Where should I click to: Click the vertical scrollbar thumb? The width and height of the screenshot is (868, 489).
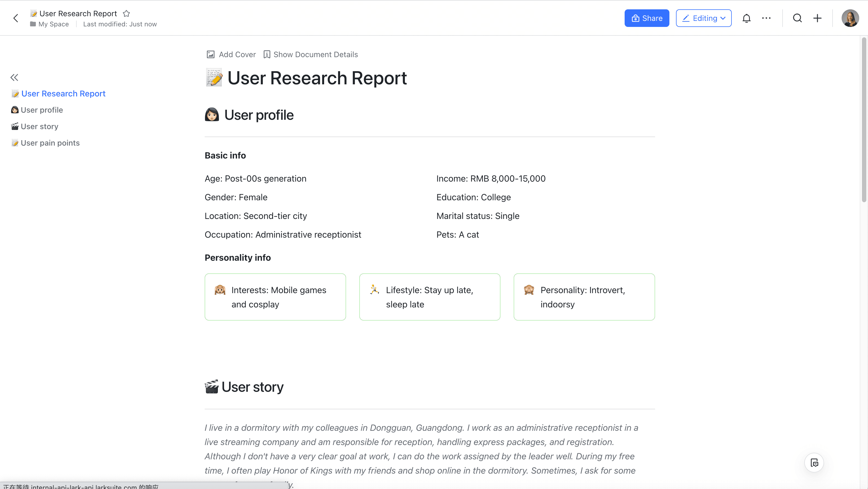[x=864, y=120]
